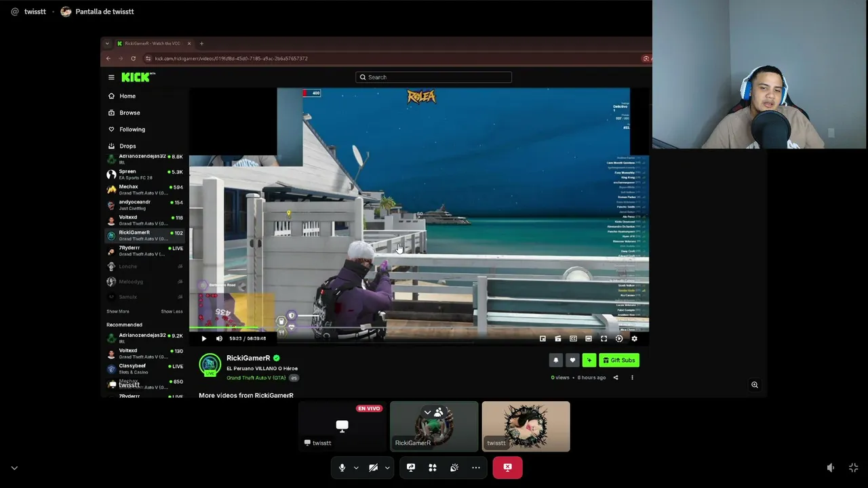Click the share screen button
The width and height of the screenshot is (868, 488).
(x=411, y=468)
